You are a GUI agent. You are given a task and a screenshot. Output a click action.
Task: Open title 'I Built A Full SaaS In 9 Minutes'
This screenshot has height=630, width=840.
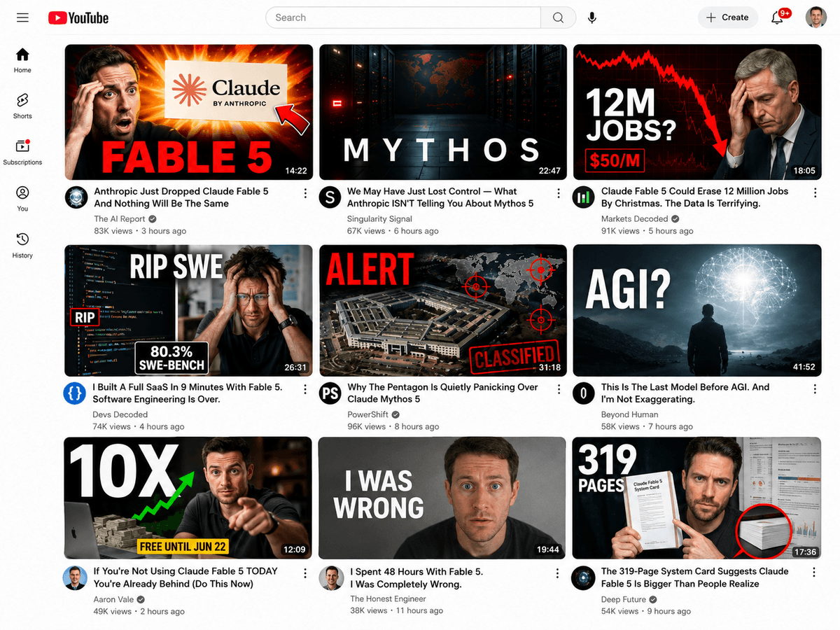[x=188, y=393]
